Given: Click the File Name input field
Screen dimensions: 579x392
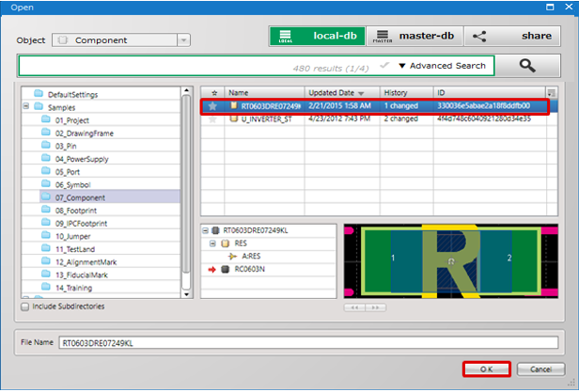Looking at the screenshot, I should [x=312, y=344].
